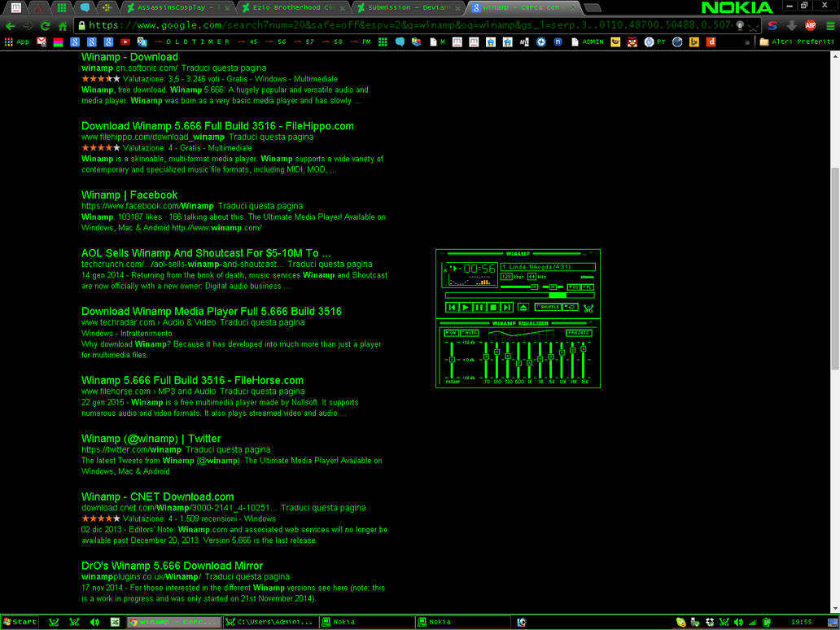Screen dimensions: 840x630
Task: Open the ADMIN bookmark
Action: (x=587, y=42)
